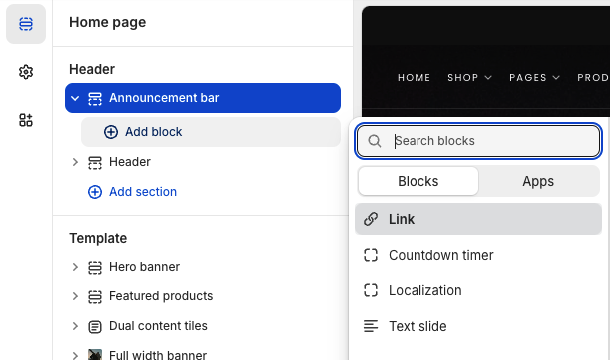Click PROD menu item in preview
Screen dimensions: 610x360
(593, 77)
